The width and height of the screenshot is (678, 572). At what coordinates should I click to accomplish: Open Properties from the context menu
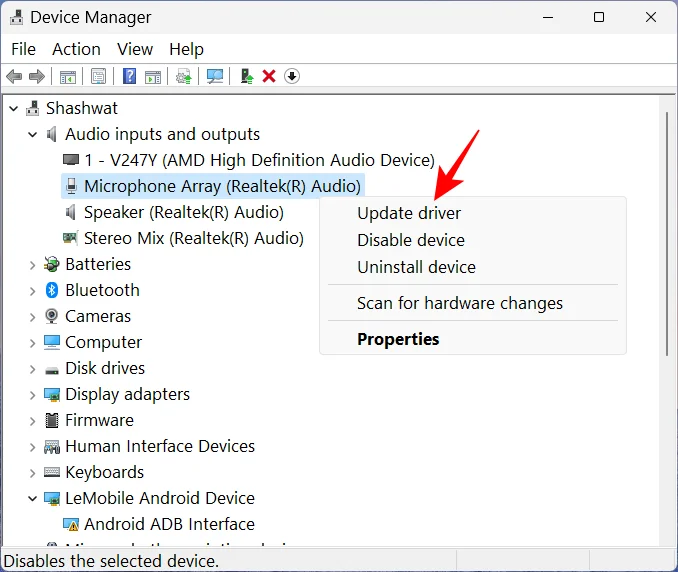pyautogui.click(x=473, y=339)
